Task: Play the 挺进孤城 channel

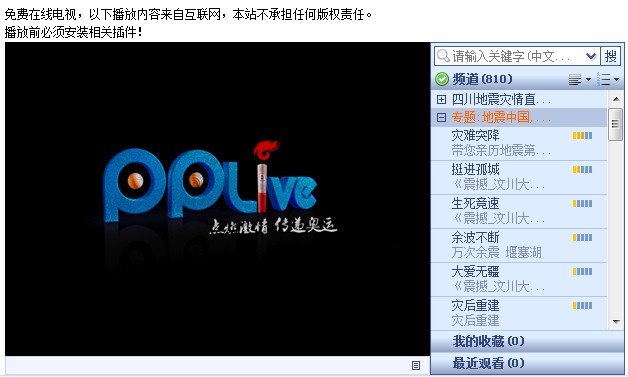Action: coord(519,177)
